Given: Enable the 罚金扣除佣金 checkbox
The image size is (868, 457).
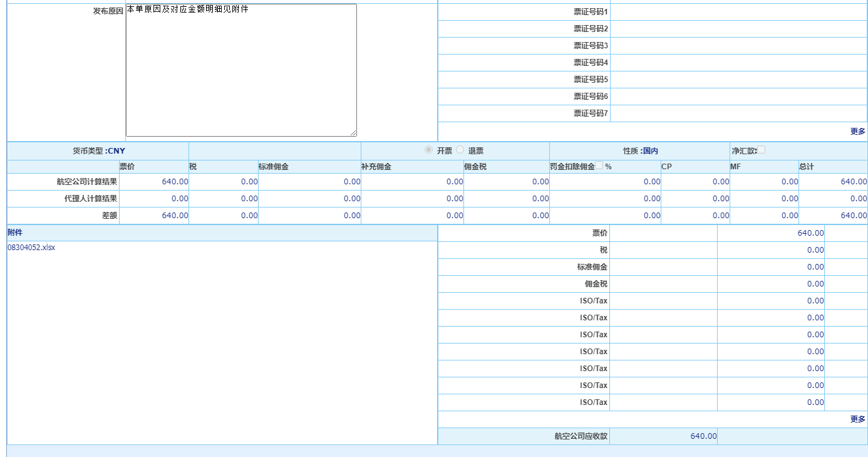Looking at the screenshot, I should (599, 165).
